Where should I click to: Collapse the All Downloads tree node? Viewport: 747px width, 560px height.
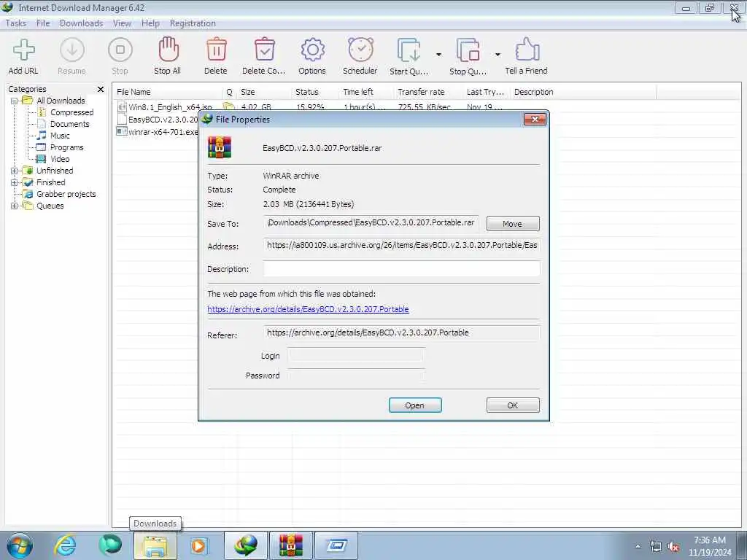point(15,101)
